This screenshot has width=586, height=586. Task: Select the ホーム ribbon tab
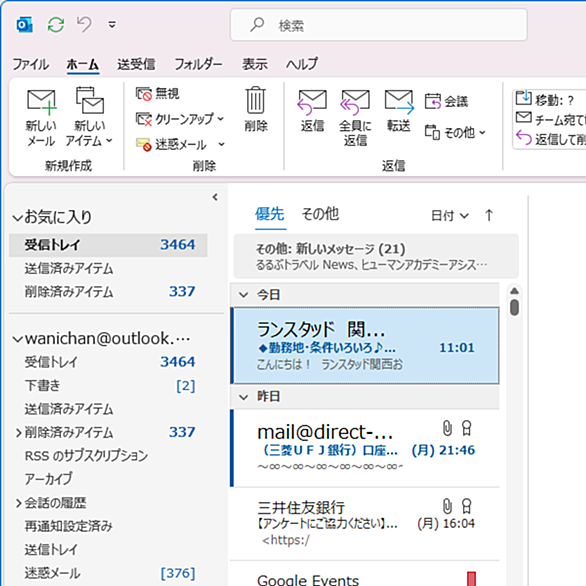point(83,64)
